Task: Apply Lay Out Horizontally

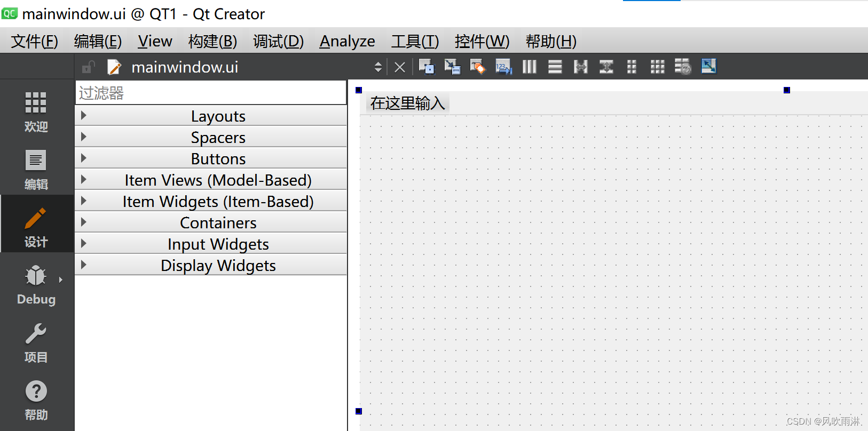Action: pos(529,67)
